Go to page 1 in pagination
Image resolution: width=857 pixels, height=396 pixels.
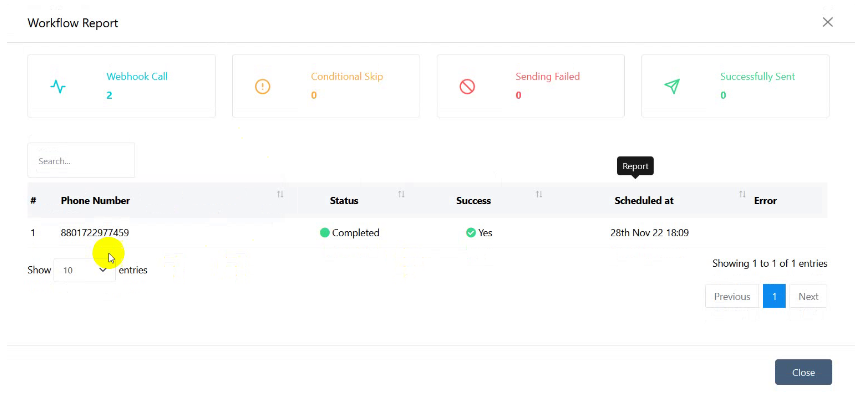[774, 296]
